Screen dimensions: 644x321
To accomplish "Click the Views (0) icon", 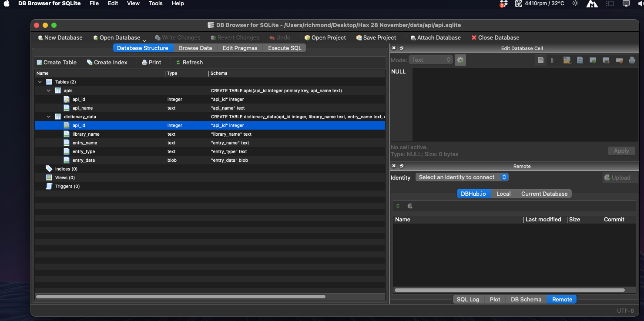I will [49, 177].
